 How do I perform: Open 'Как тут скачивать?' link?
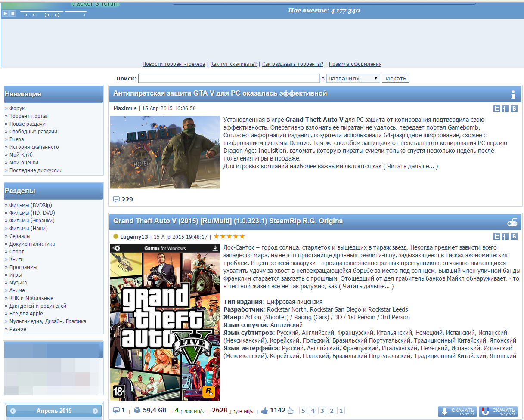[x=233, y=64]
